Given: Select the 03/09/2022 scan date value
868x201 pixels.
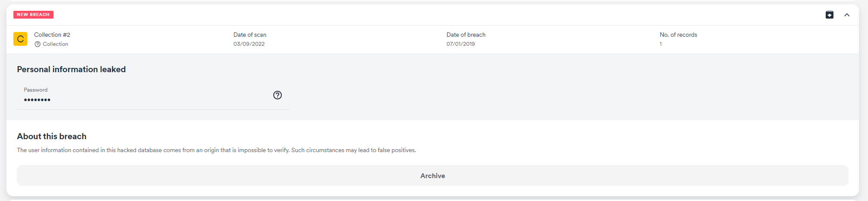Looking at the screenshot, I should (x=249, y=44).
